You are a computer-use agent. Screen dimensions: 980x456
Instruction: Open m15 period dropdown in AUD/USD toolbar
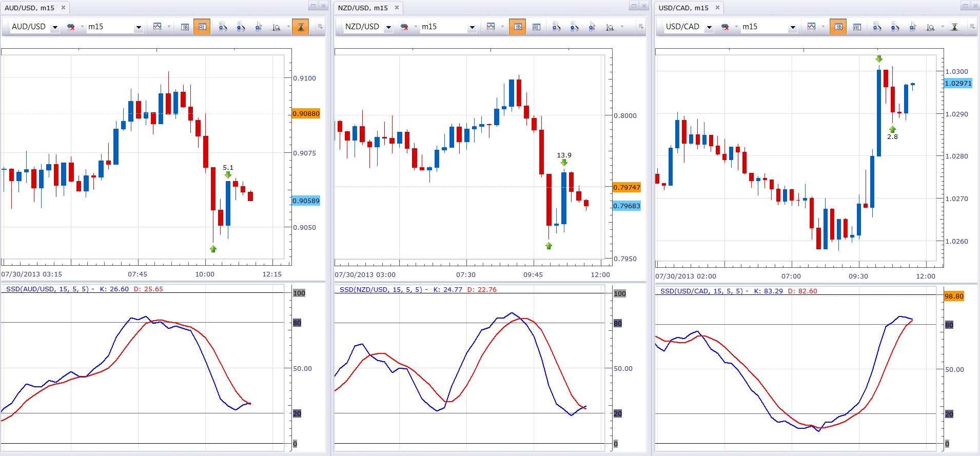138,27
